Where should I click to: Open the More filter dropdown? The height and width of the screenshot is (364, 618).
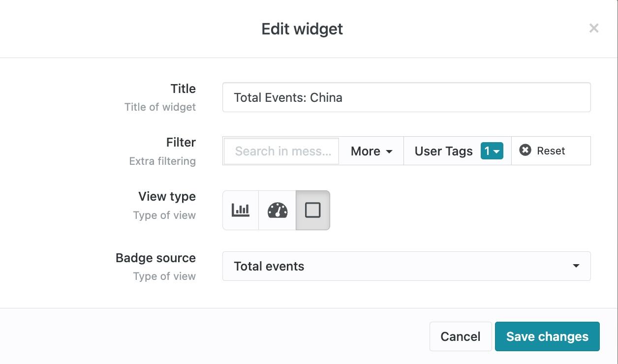[x=371, y=151]
